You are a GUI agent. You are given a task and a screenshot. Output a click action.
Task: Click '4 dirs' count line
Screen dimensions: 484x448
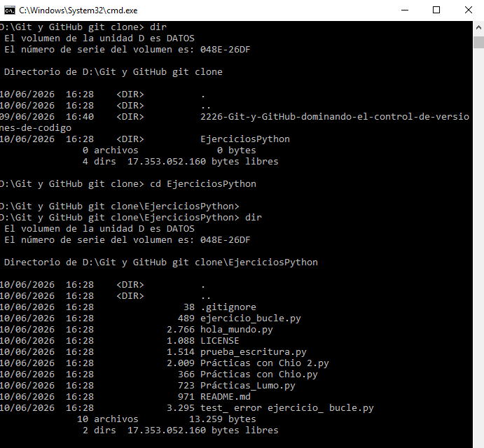[99, 162]
